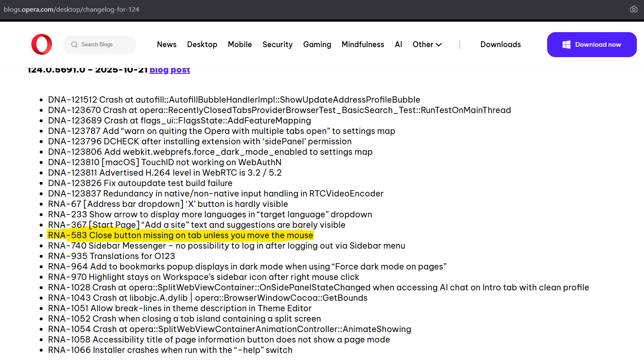
Task: Open the AI blog section
Action: click(398, 45)
